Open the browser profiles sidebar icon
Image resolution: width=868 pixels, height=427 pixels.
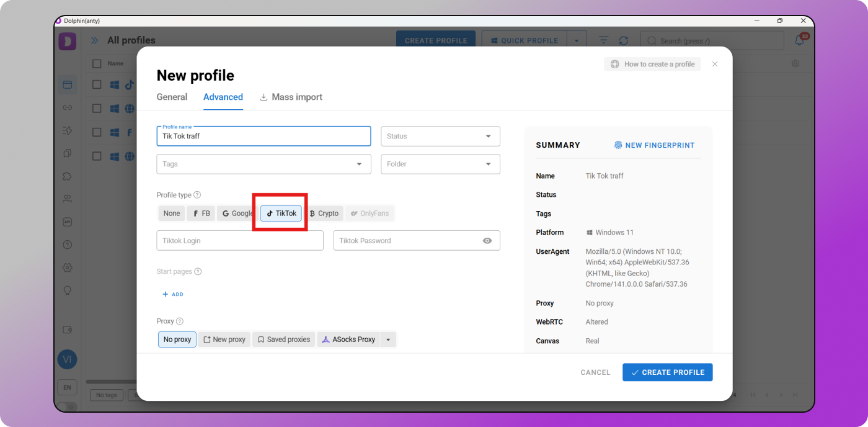click(x=67, y=84)
